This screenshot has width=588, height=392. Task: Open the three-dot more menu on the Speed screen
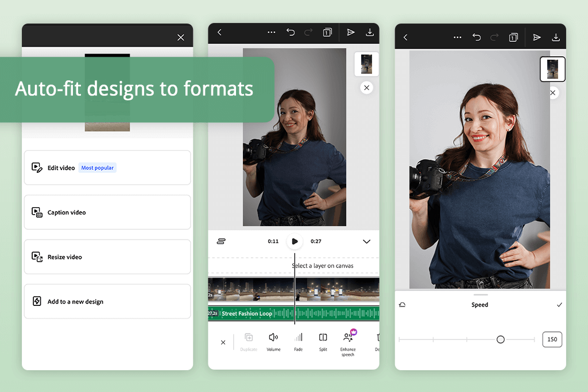458,37
